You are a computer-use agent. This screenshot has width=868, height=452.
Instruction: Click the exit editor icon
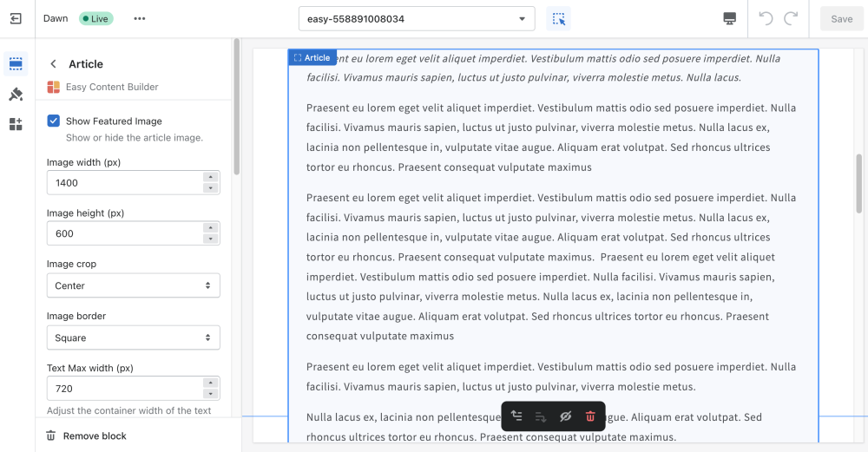point(16,18)
